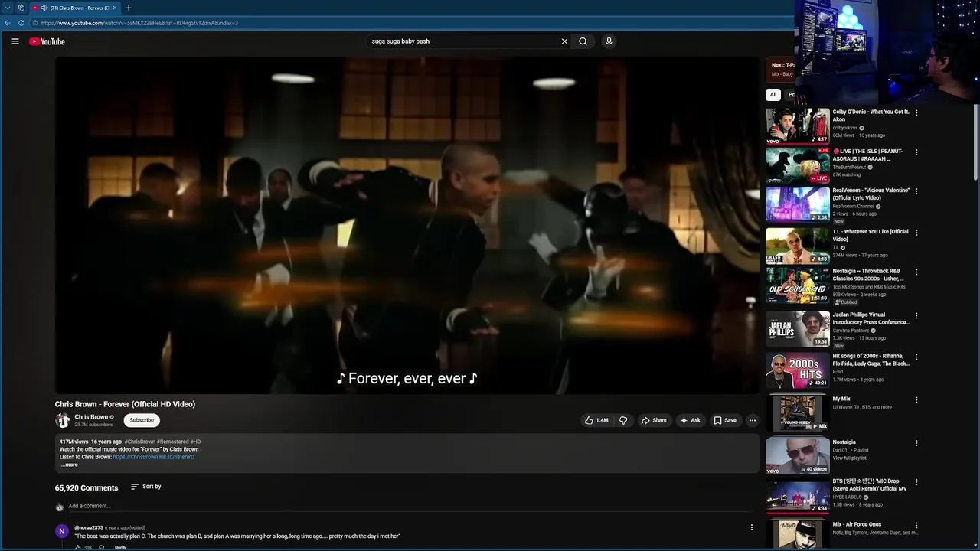This screenshot has width=980, height=551.
Task: Open the Chris Brown channel name link
Action: [91, 417]
